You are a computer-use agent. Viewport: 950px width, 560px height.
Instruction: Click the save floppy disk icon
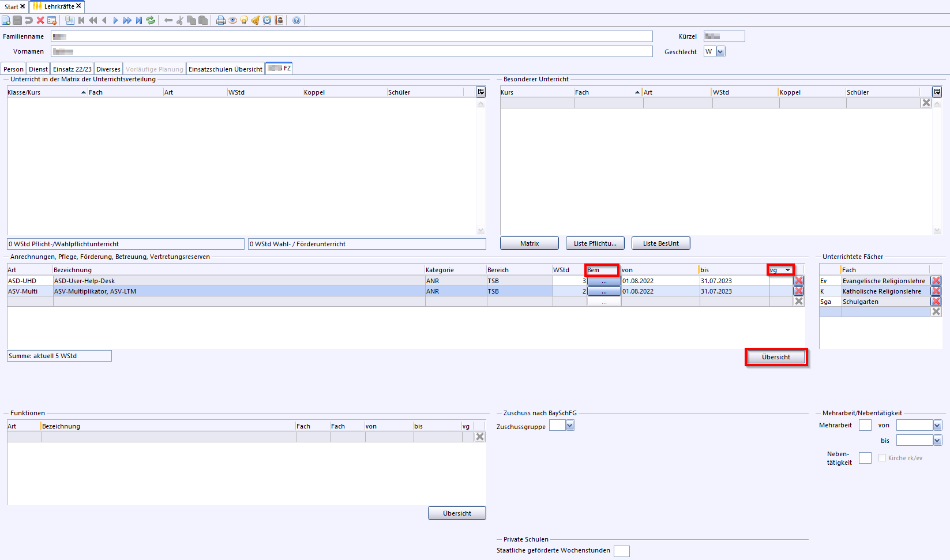pos(17,20)
